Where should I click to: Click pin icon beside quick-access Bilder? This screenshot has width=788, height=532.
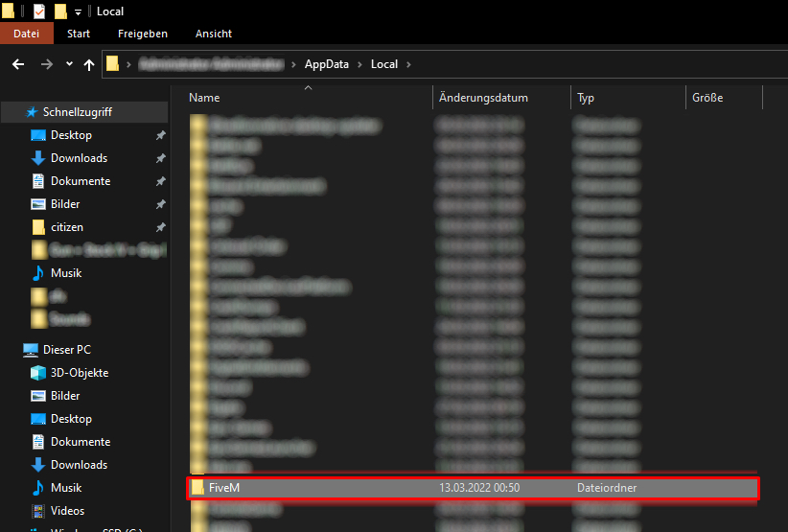pyautogui.click(x=160, y=204)
